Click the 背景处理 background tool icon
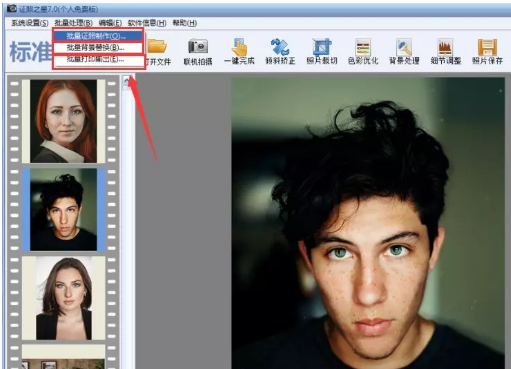The height and width of the screenshot is (369, 511). point(404,47)
